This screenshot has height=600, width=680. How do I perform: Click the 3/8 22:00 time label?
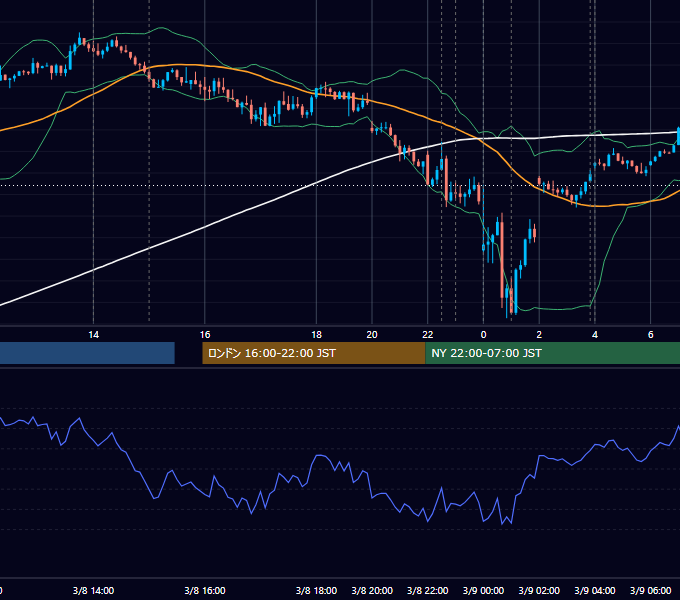pos(428,590)
